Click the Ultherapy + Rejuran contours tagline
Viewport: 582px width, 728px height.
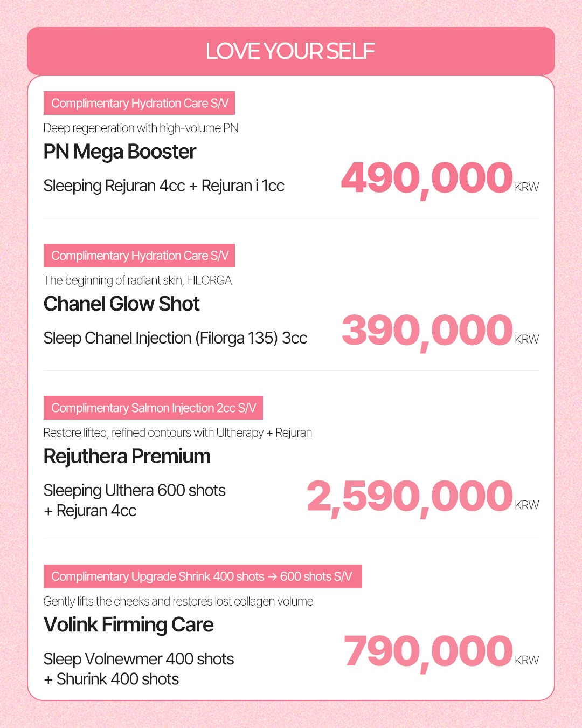pos(177,432)
